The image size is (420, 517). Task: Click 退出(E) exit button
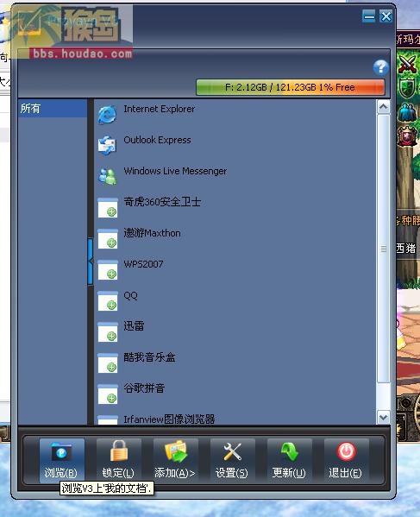pyautogui.click(x=346, y=460)
